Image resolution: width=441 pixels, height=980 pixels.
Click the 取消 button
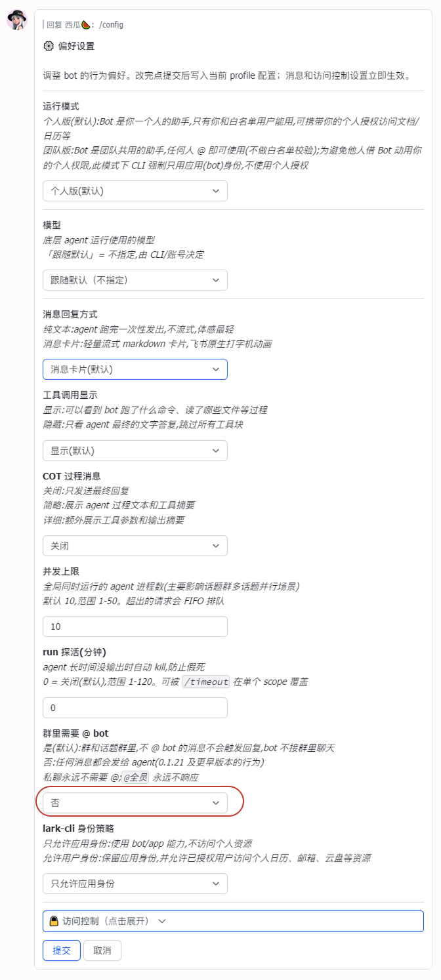pyautogui.click(x=102, y=950)
